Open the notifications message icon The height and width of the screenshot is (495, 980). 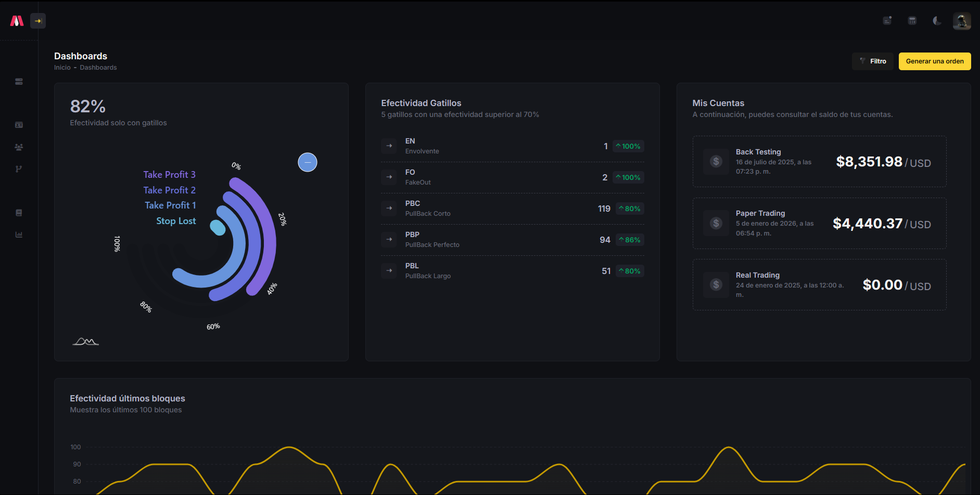[x=887, y=21]
